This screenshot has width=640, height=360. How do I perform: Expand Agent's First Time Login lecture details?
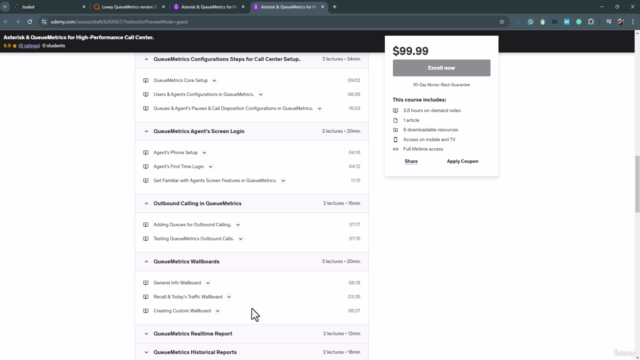pyautogui.click(x=211, y=167)
